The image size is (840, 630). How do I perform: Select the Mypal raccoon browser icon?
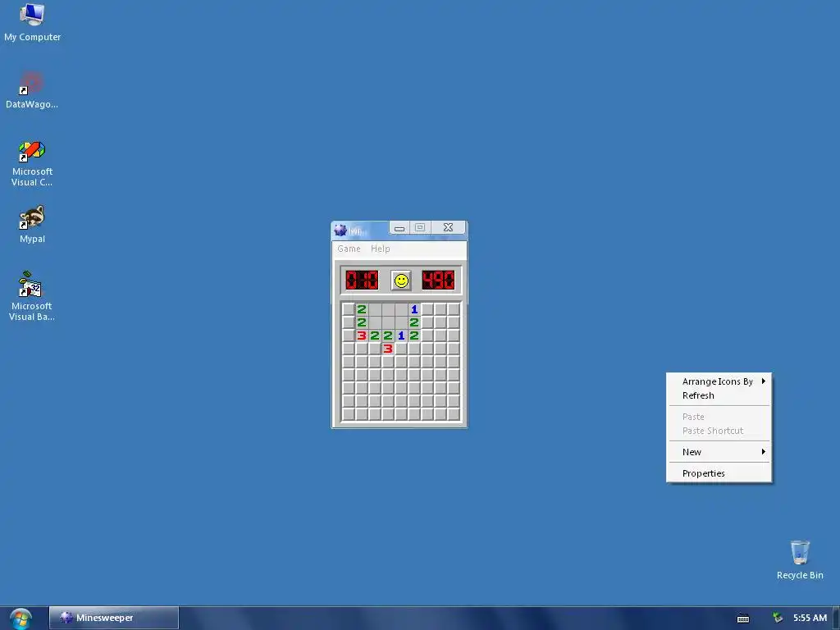point(32,225)
